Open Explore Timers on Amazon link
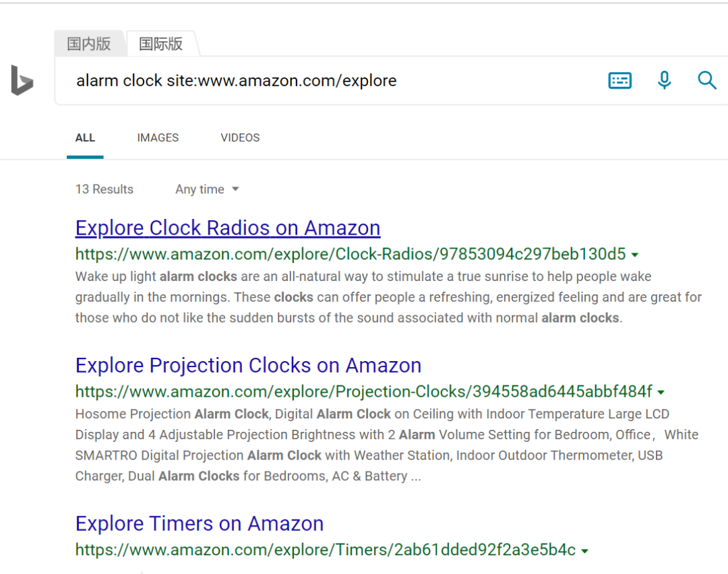728x574 pixels. 200,523
